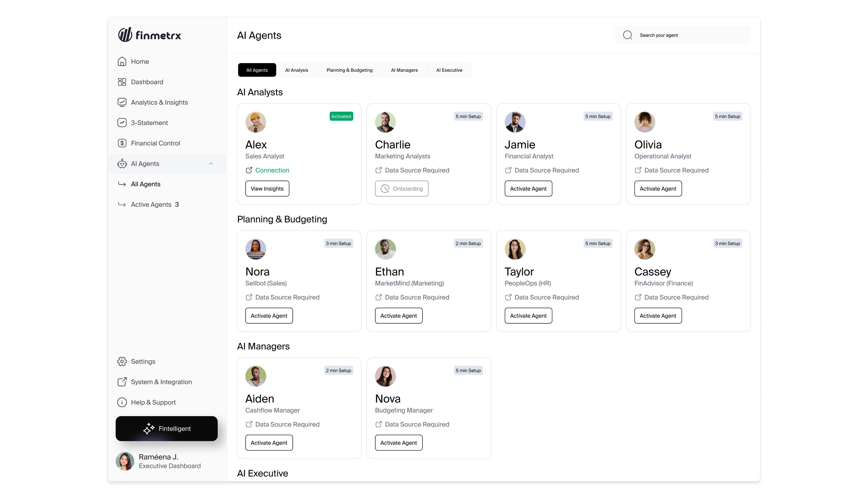Open Active Agents sub-item
The height and width of the screenshot is (498, 868).
pos(151,204)
